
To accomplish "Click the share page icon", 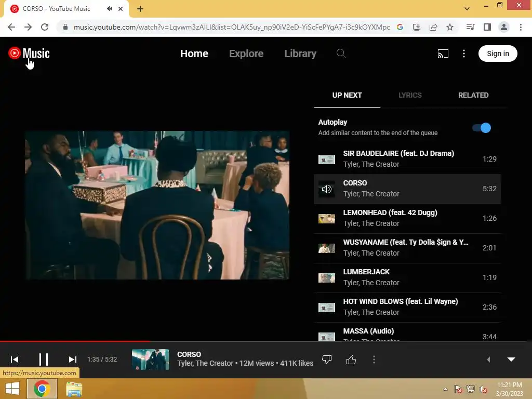I will (x=433, y=27).
